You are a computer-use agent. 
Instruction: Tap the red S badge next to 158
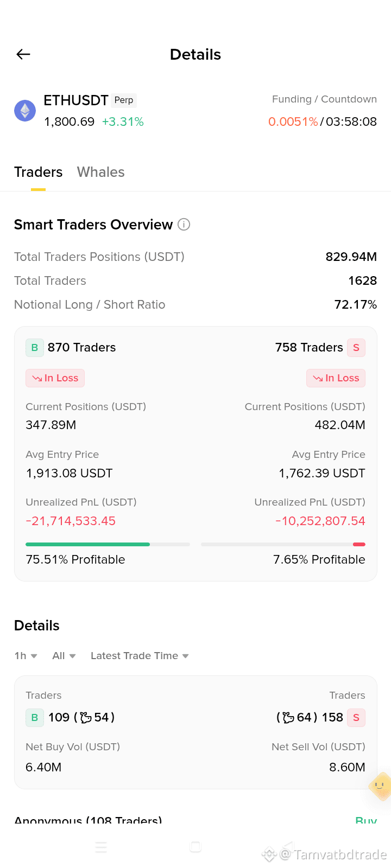tap(356, 718)
